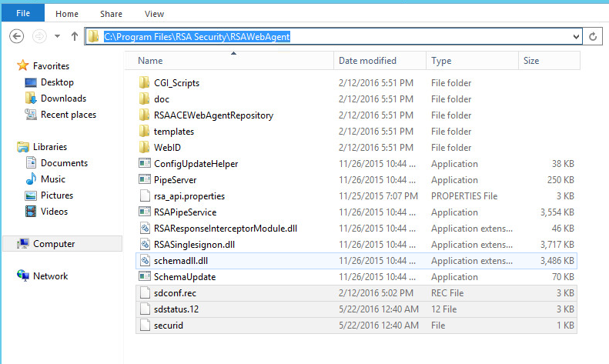
Task: Select the doc folder
Action: point(356,99)
